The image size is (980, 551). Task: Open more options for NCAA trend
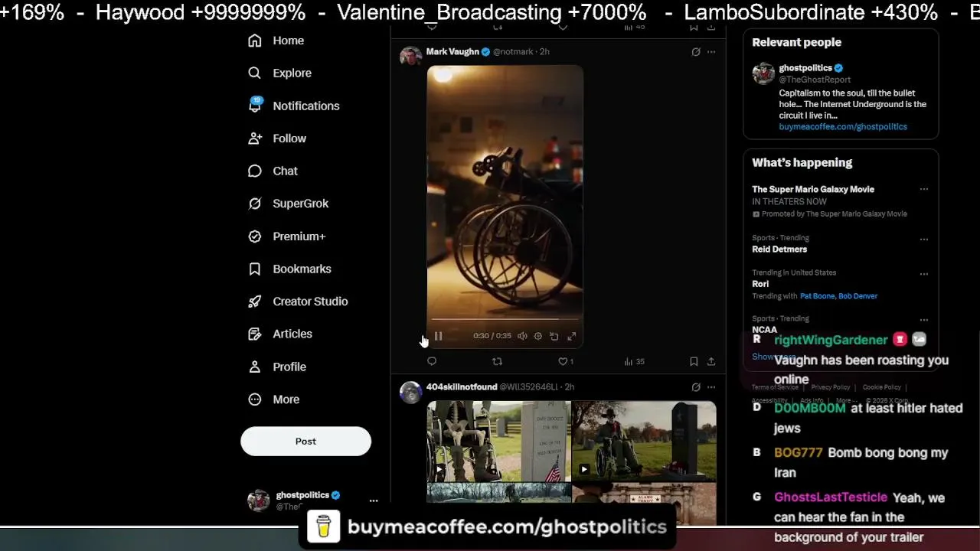[924, 320]
